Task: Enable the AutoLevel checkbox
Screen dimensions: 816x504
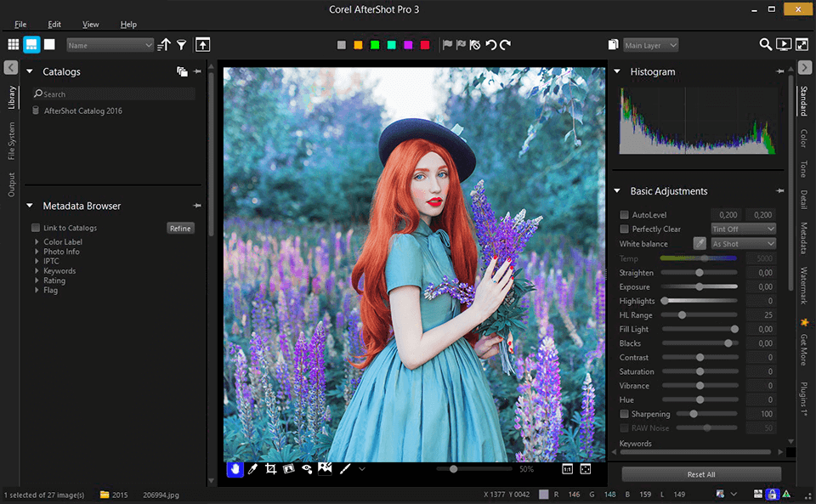Action: click(x=625, y=215)
